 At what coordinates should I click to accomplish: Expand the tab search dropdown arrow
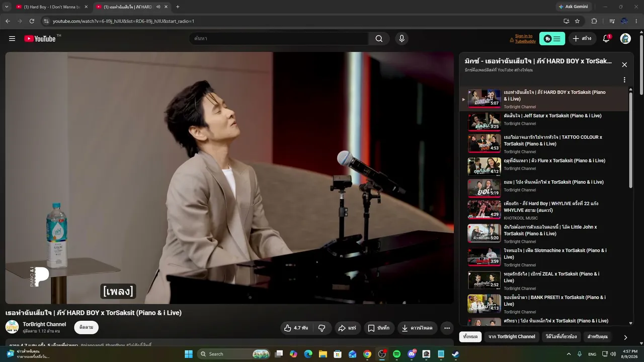tap(7, 7)
